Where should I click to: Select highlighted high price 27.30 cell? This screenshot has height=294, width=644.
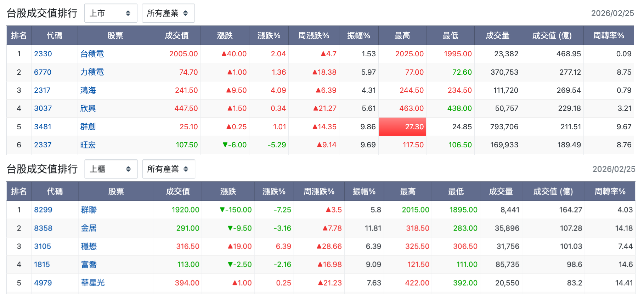[402, 127]
